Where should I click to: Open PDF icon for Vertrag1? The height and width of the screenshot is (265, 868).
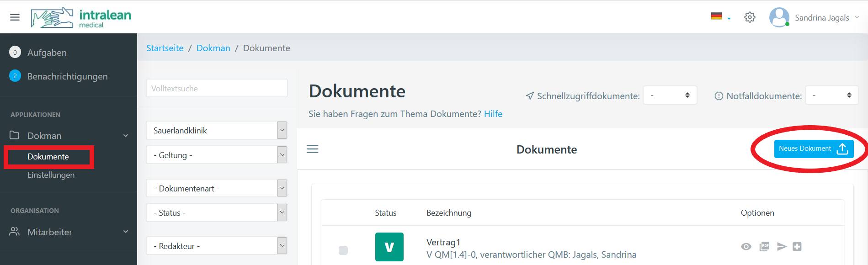click(764, 247)
